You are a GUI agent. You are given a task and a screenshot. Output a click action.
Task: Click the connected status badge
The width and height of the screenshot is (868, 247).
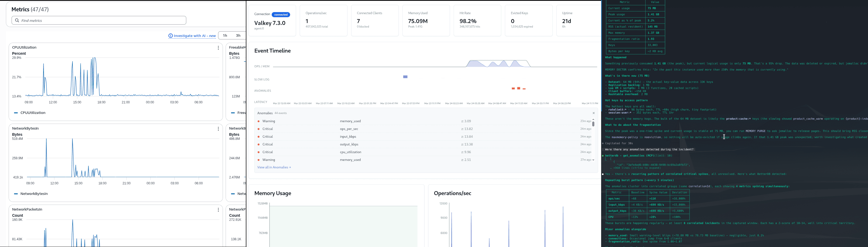[x=281, y=15]
